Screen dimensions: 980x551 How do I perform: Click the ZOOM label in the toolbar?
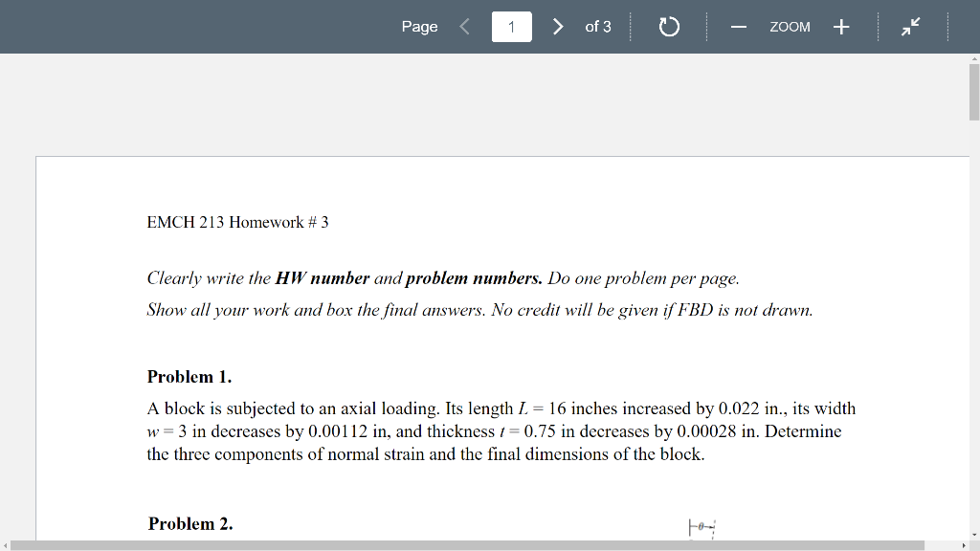pos(790,27)
